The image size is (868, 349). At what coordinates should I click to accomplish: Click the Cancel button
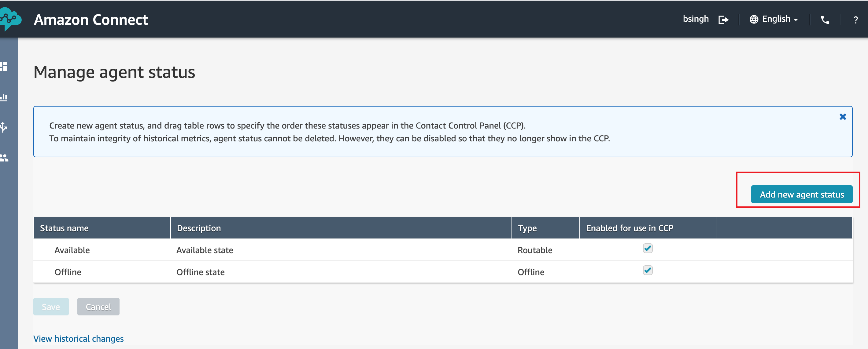point(98,307)
